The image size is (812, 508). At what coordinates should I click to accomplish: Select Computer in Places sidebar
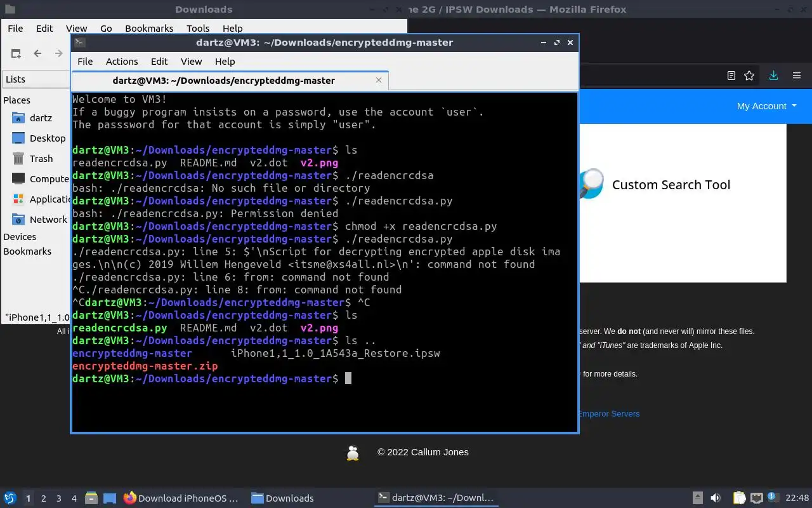coord(40,179)
